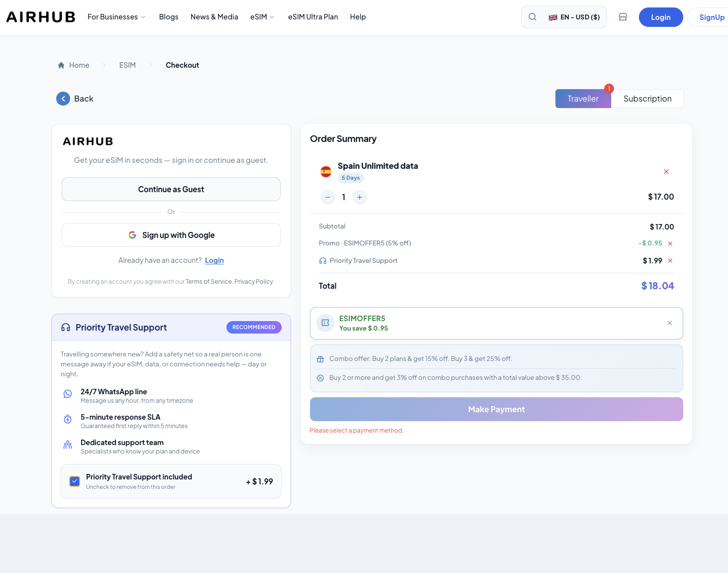This screenshot has height=573, width=728.
Task: Open News & Media page
Action: pos(214,17)
